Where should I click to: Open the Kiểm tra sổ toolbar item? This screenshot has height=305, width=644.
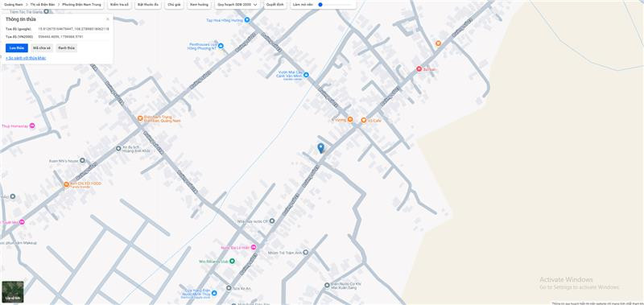[119, 5]
